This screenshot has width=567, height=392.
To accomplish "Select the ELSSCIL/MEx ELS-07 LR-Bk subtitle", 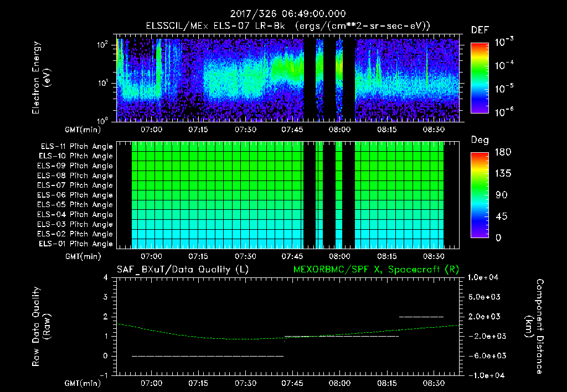I will click(288, 26).
